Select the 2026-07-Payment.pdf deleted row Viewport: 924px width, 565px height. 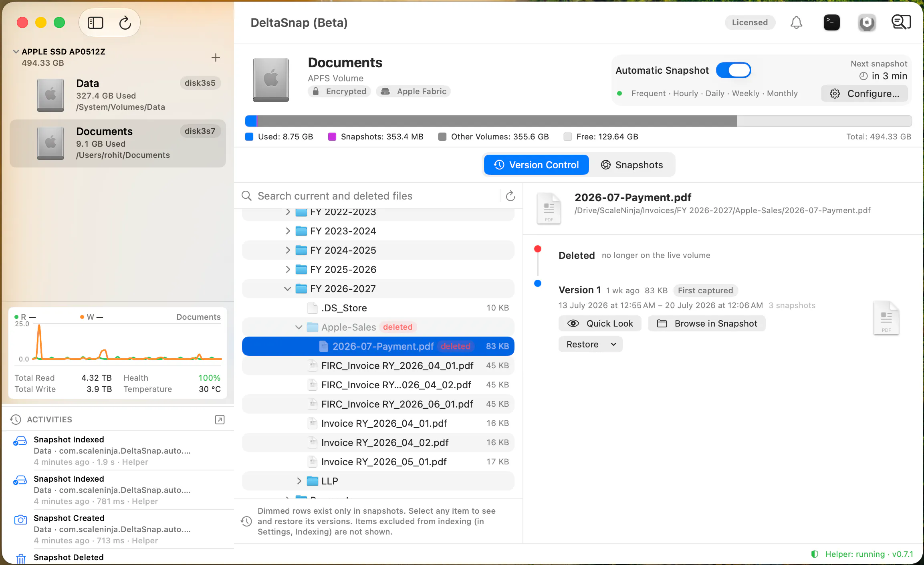point(378,346)
